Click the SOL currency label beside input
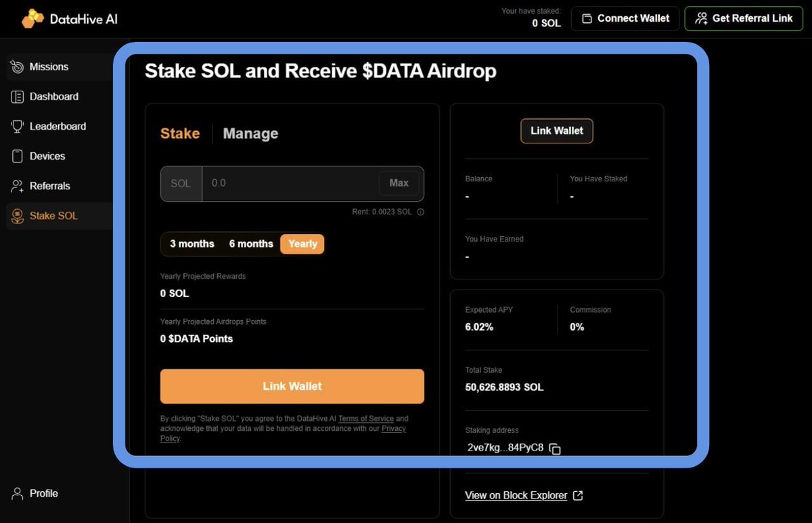Screen dimensions: 812x523 pyautogui.click(x=181, y=183)
